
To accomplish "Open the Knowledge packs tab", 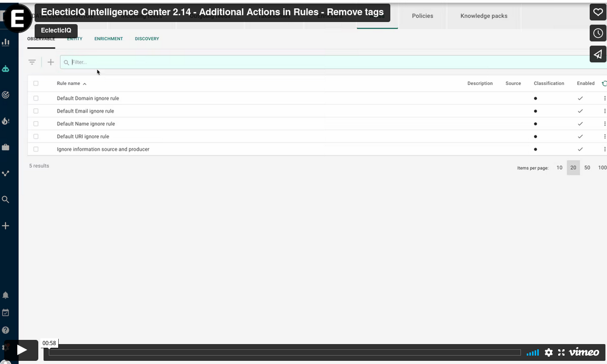I will 483,16.
